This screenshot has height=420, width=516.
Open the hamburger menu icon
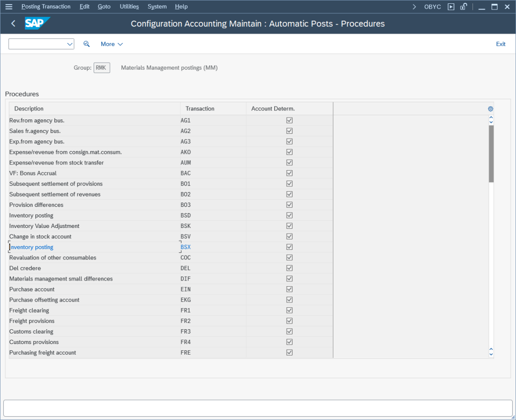click(9, 7)
